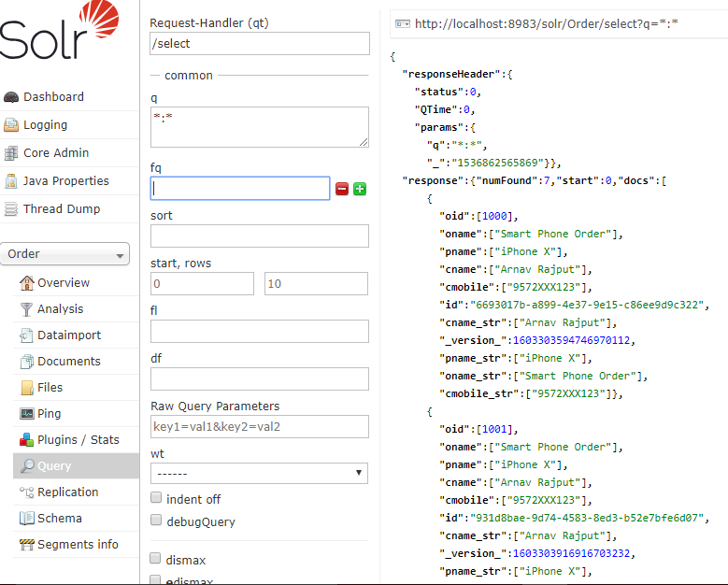This screenshot has height=585, width=728.
Task: Focus the sort input field
Action: click(259, 235)
